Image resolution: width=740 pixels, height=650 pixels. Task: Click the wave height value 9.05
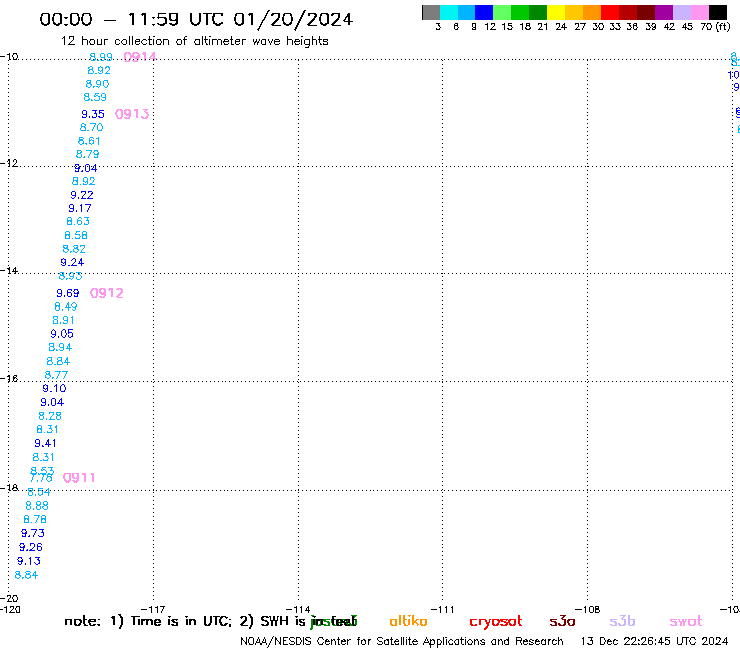pos(62,334)
